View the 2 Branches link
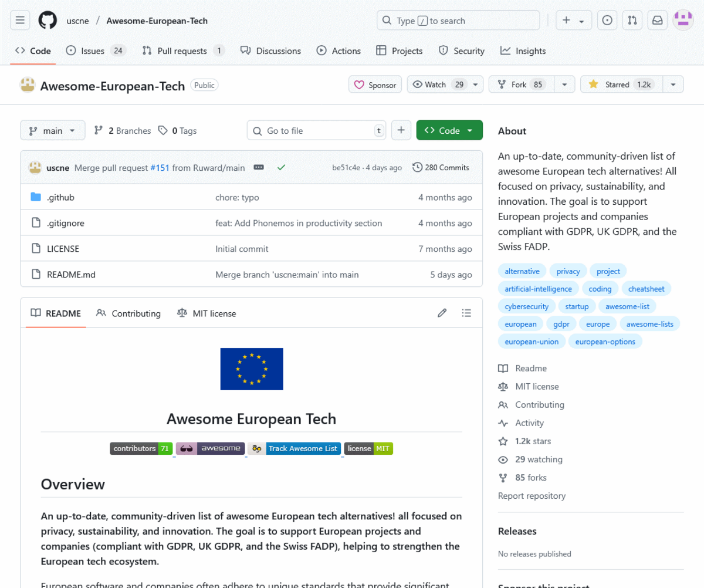Viewport: 704px width, 588px height. pos(123,131)
